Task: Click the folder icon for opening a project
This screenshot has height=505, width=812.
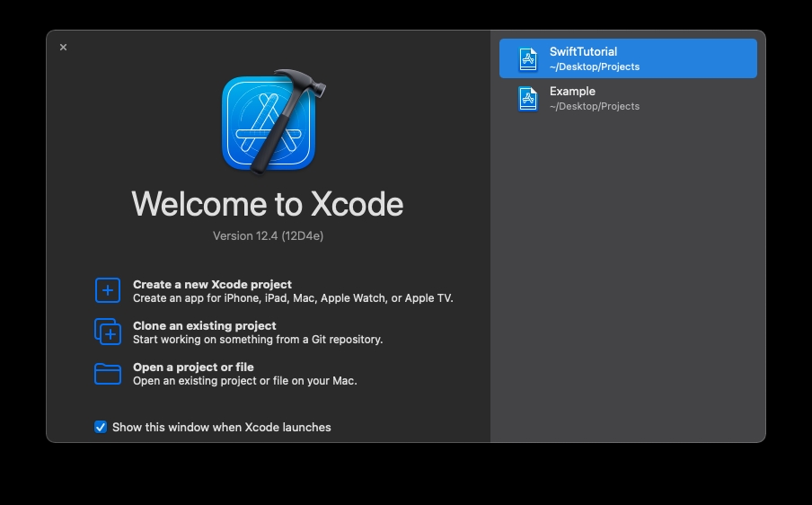Action: [x=108, y=373]
